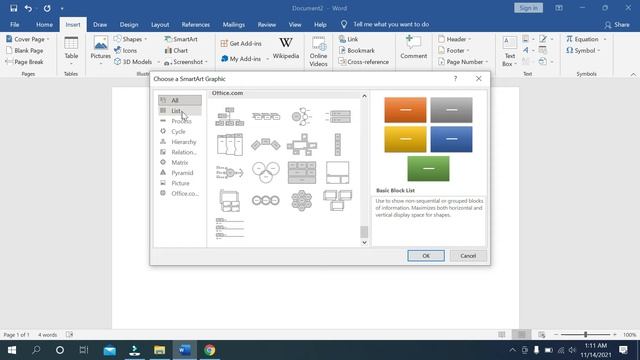Screen dimensions: 640x360
Task: Open the Shapes gallery
Action: click(131, 39)
